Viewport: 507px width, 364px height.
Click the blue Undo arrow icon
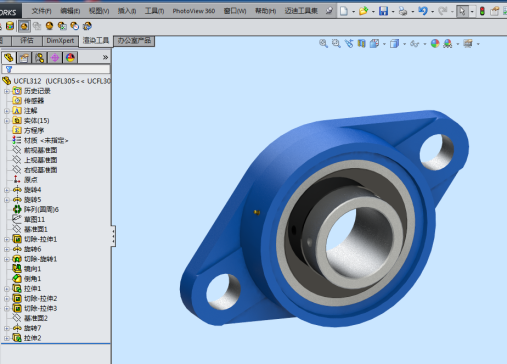423,11
